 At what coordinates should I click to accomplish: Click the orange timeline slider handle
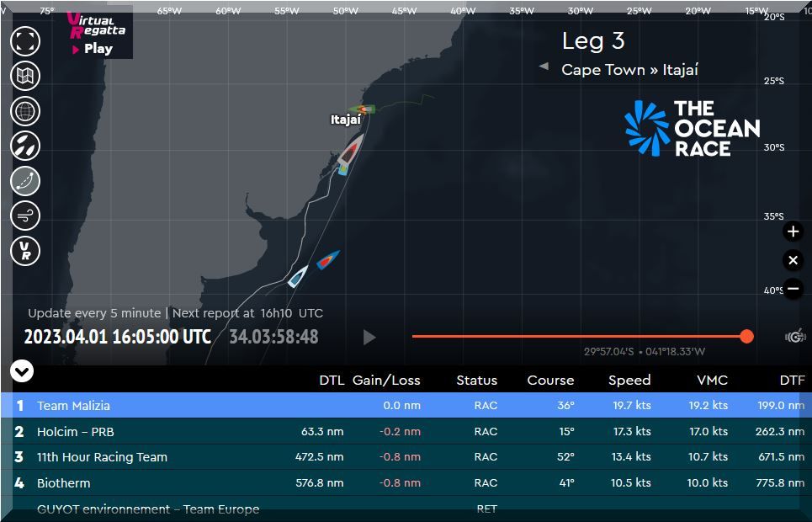(746, 337)
